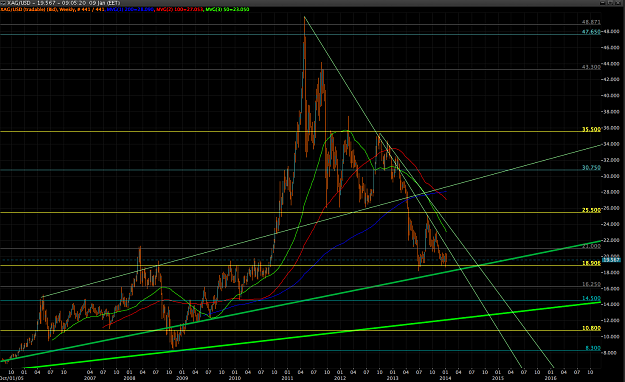Select the orange XAG/USD Weekly legend label
This screenshot has height=382, width=625.
[x=53, y=9]
